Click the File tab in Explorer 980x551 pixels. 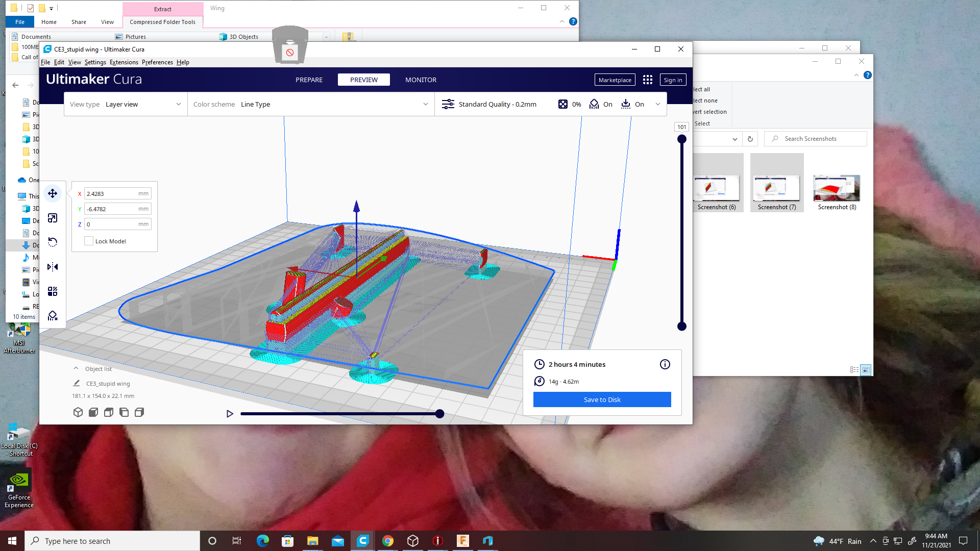coord(20,22)
